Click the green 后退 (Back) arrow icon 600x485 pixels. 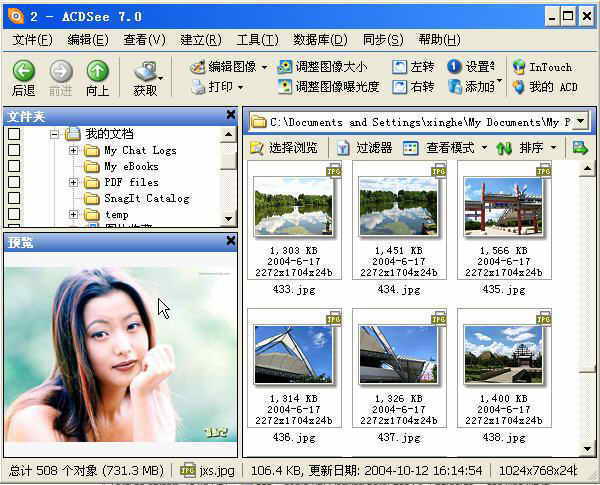(x=23, y=70)
